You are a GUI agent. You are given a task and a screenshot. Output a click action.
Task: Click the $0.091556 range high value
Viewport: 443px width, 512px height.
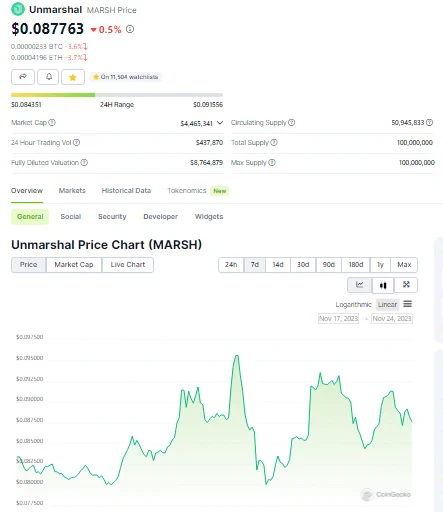208,105
